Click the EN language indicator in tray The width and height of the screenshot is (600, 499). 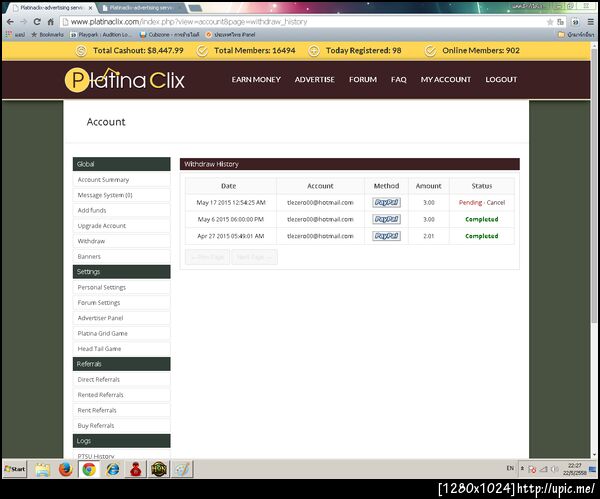coord(510,468)
